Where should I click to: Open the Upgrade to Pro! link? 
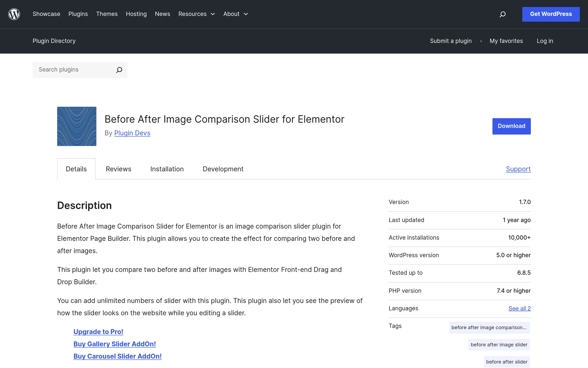tap(98, 332)
